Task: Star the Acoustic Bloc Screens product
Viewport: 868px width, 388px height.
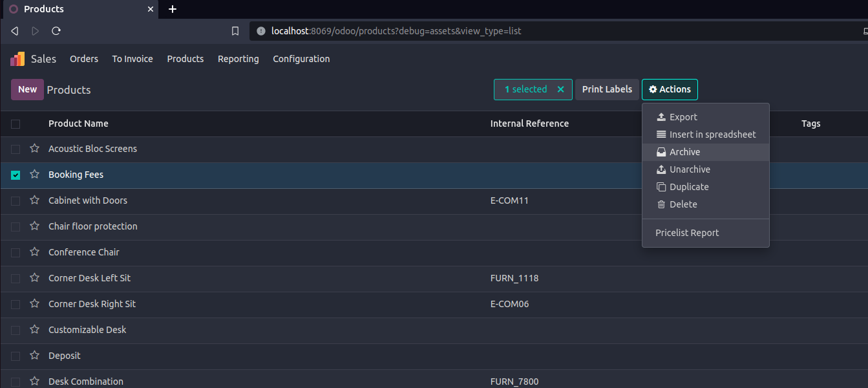Action: 35,149
